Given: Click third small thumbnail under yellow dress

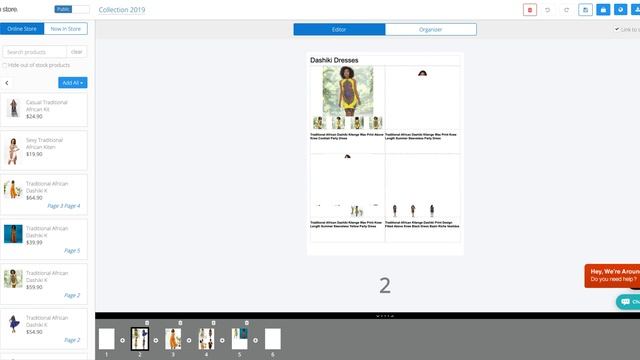Looking at the screenshot, I should (357, 122).
